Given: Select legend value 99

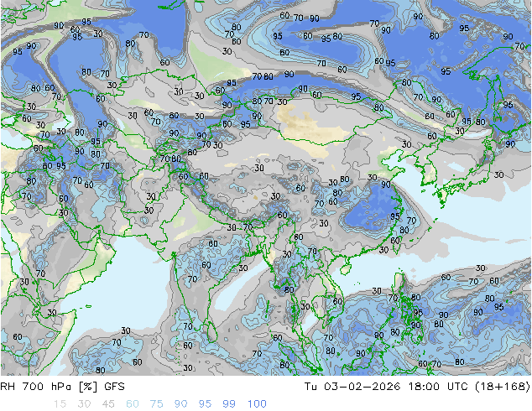Looking at the screenshot, I should [229, 403].
